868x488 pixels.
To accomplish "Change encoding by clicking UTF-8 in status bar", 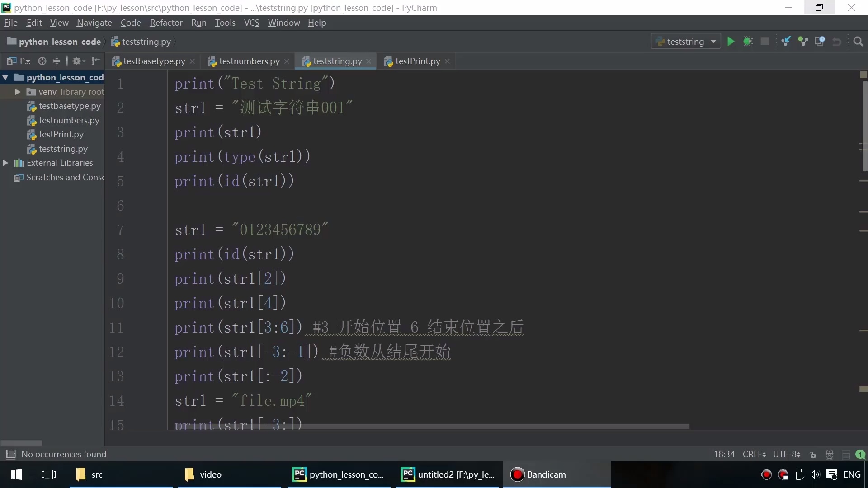I will tap(786, 454).
